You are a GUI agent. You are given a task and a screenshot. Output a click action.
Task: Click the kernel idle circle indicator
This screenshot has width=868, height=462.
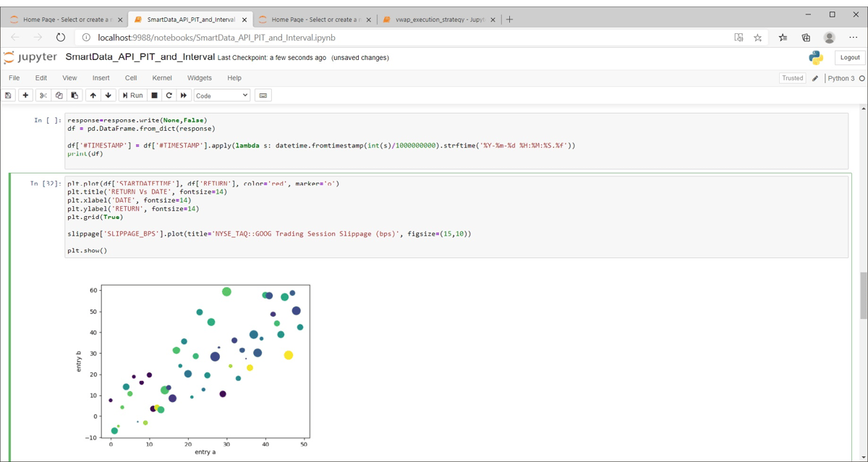861,78
